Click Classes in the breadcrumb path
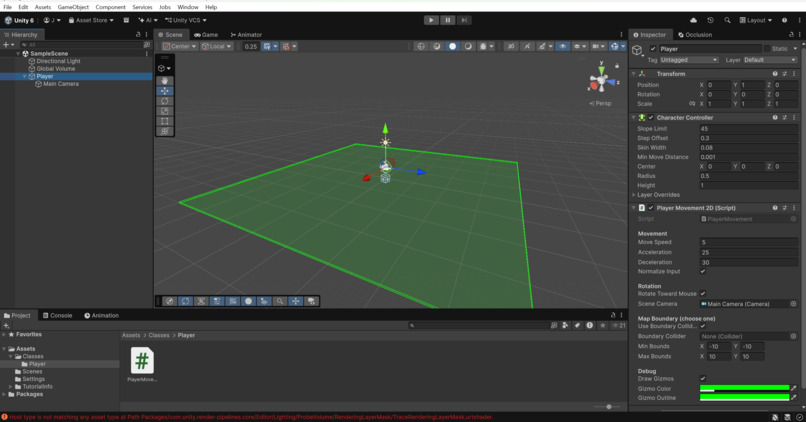This screenshot has height=422, width=806. (x=159, y=335)
